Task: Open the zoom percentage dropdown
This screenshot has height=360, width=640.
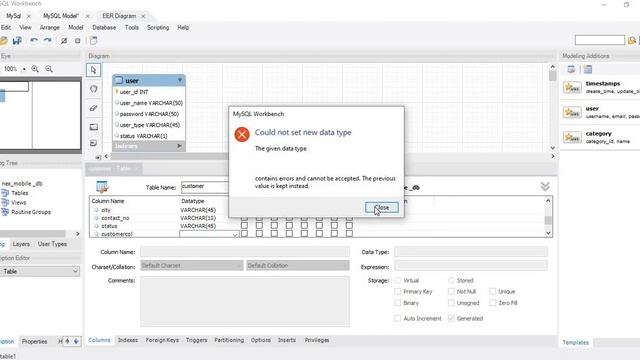Action: [24, 69]
